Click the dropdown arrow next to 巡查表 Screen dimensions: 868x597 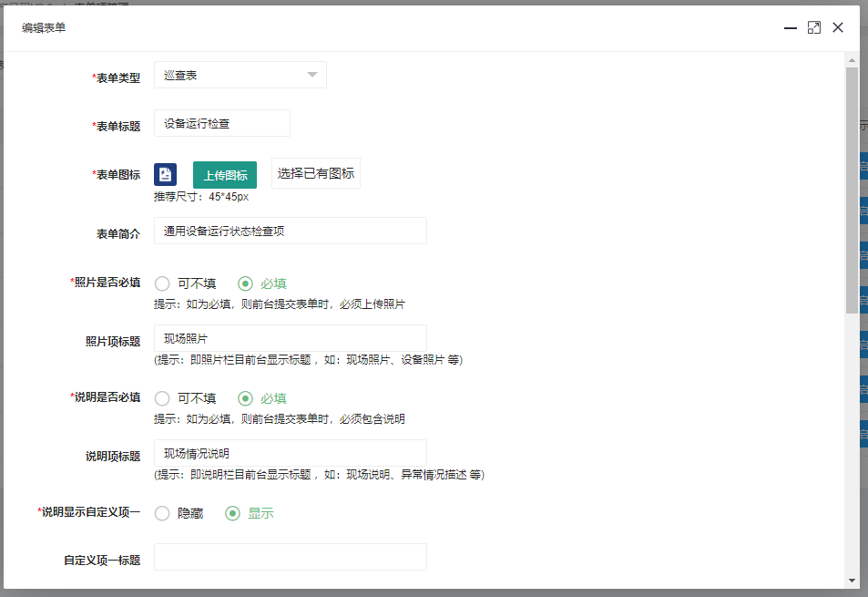coord(312,75)
